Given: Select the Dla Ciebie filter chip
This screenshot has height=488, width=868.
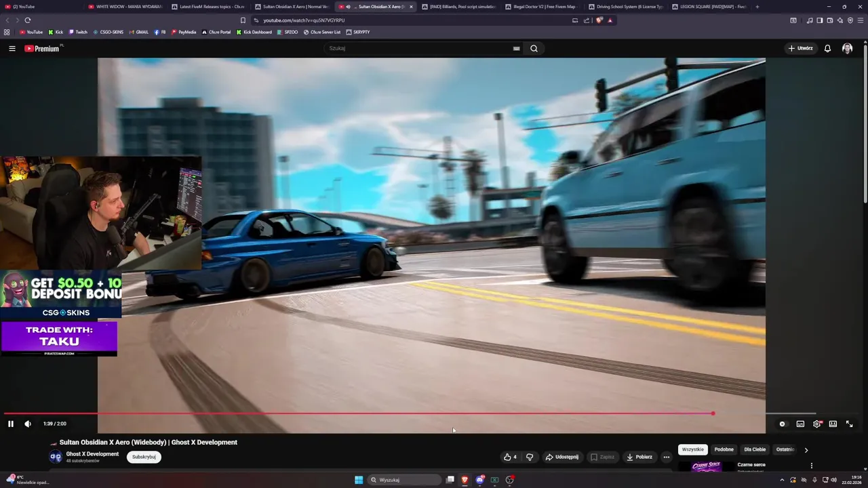Looking at the screenshot, I should point(755,449).
